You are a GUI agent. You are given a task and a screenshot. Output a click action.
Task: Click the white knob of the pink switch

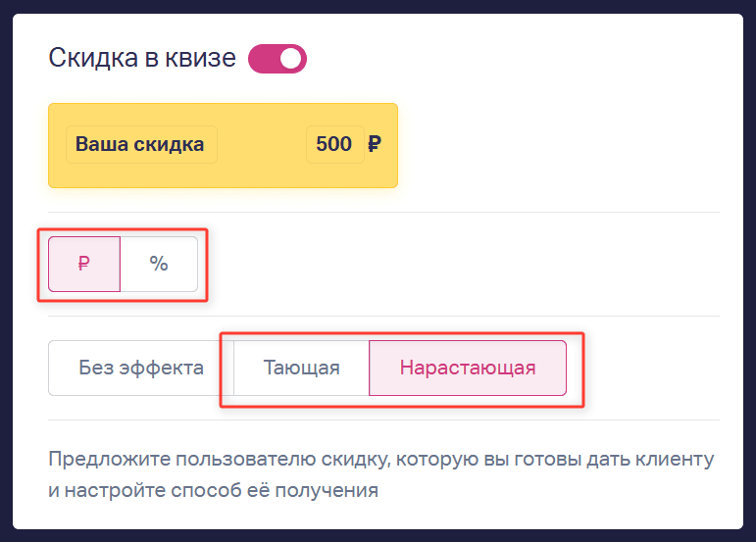[291, 59]
